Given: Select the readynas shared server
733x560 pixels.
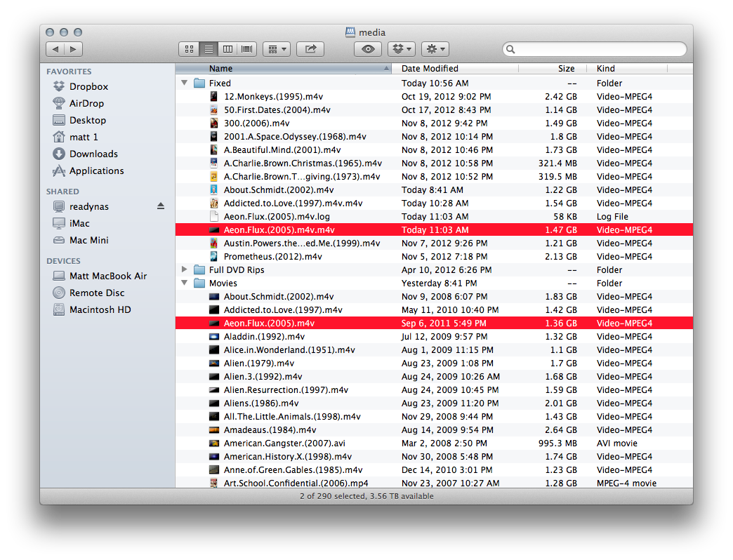Looking at the screenshot, I should tap(89, 206).
